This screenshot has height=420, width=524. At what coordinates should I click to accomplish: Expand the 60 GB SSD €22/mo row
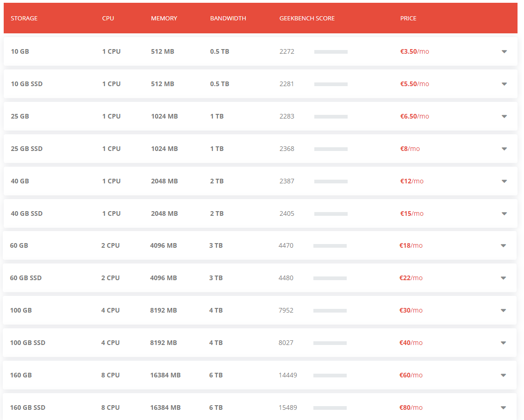pos(503,278)
